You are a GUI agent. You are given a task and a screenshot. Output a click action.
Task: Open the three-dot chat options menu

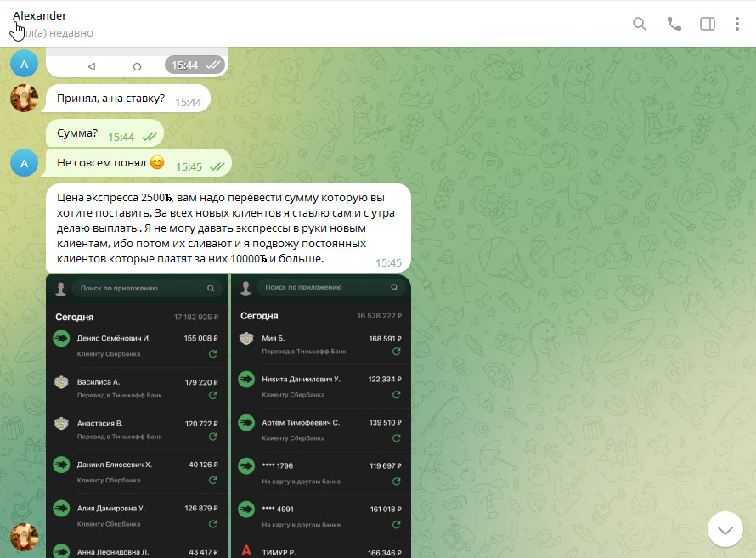pyautogui.click(x=737, y=24)
